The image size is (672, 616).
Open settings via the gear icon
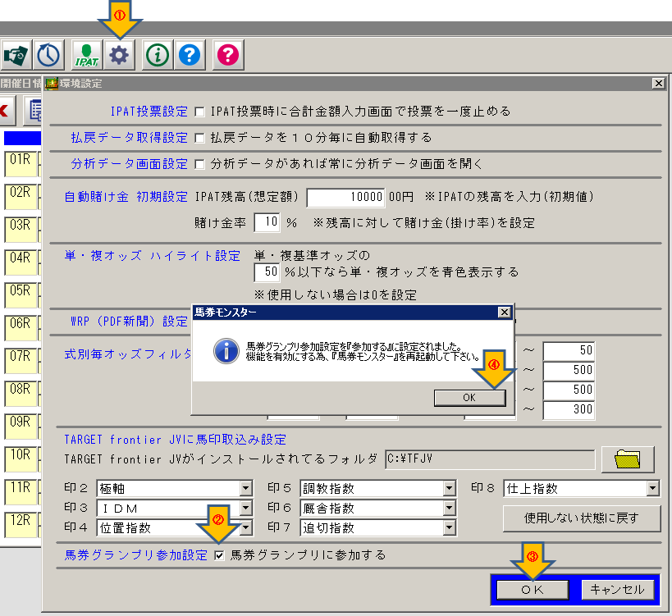tap(119, 55)
